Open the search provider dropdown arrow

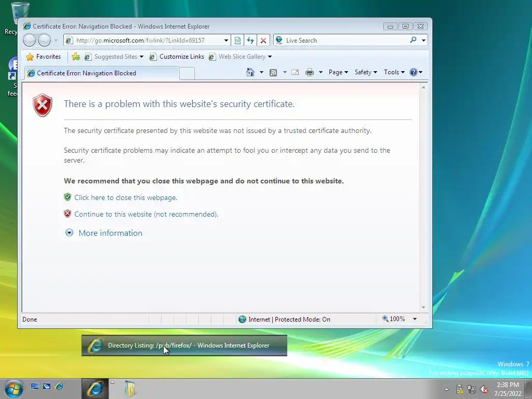click(x=423, y=41)
